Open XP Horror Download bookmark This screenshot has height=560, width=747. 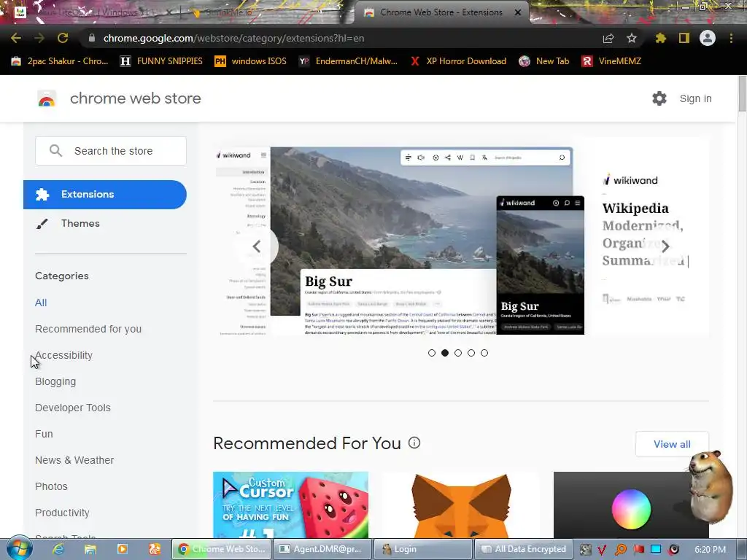click(x=458, y=61)
